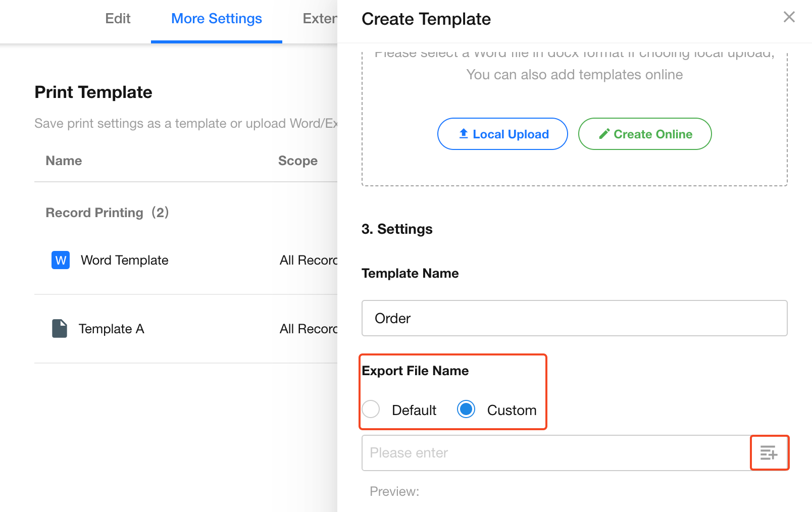The width and height of the screenshot is (812, 512).
Task: Open the Word Template entry
Action: (125, 260)
